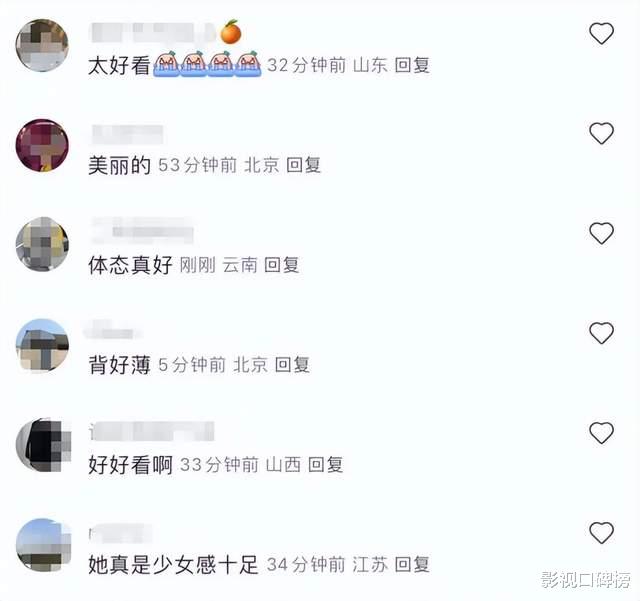Reply to the Jiangsu comment
Screen dimensions: 640x601
point(412,565)
